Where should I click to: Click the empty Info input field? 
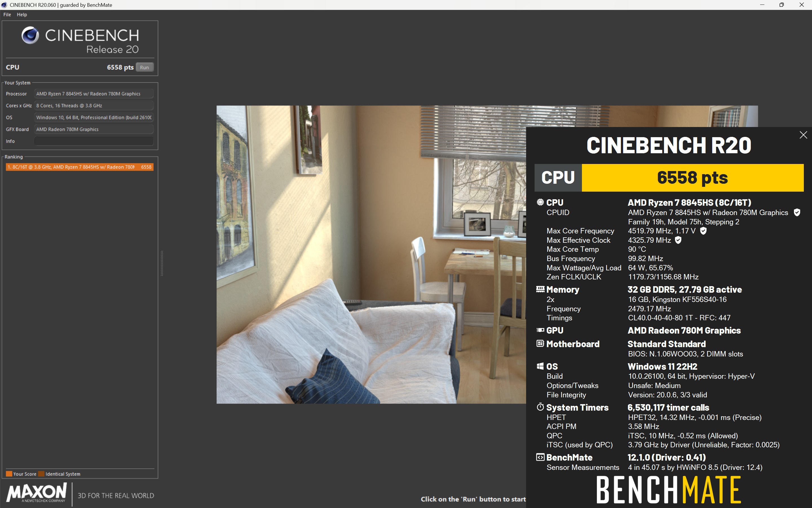click(94, 141)
